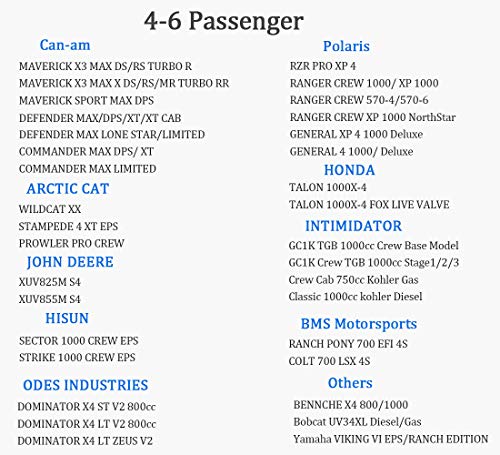Select TALON 1000X-4 FOX LIVE VALVE
500x455 pixels.
tap(369, 204)
